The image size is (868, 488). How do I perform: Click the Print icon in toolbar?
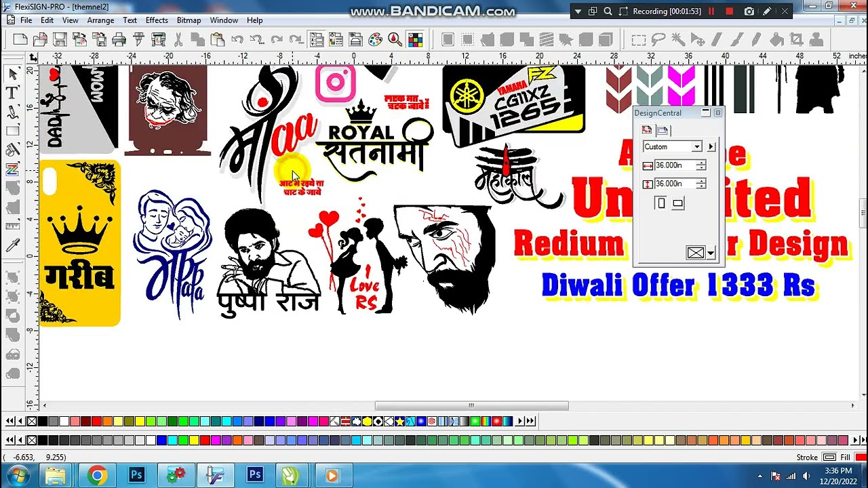pos(119,39)
